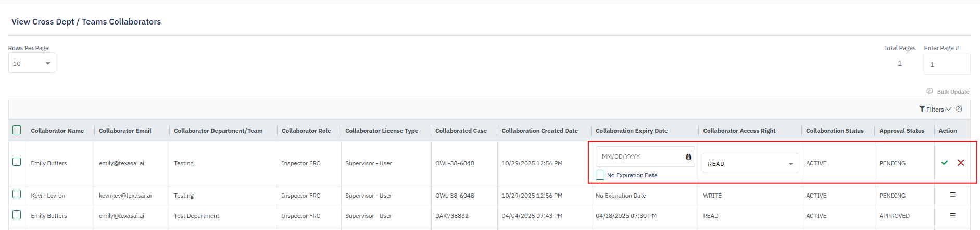Click the MM/DD/YYYY expiry date field
Screen dimensions: 980x230
[x=640, y=156]
